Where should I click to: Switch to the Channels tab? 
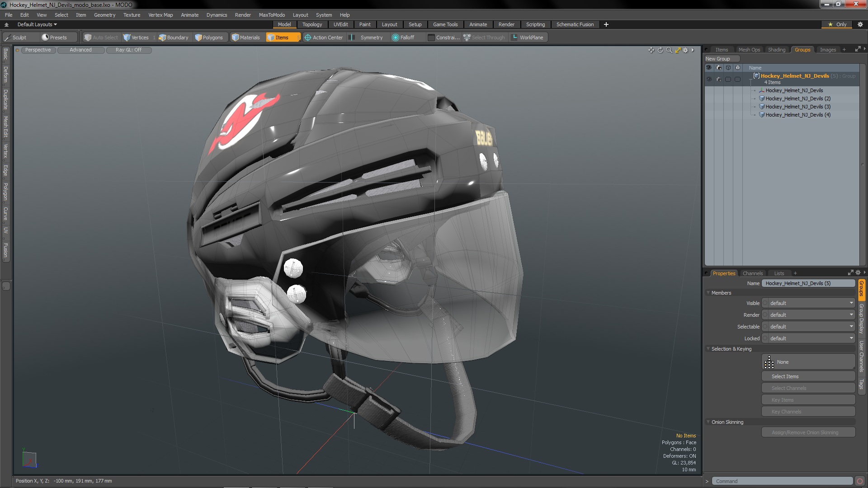click(x=752, y=273)
